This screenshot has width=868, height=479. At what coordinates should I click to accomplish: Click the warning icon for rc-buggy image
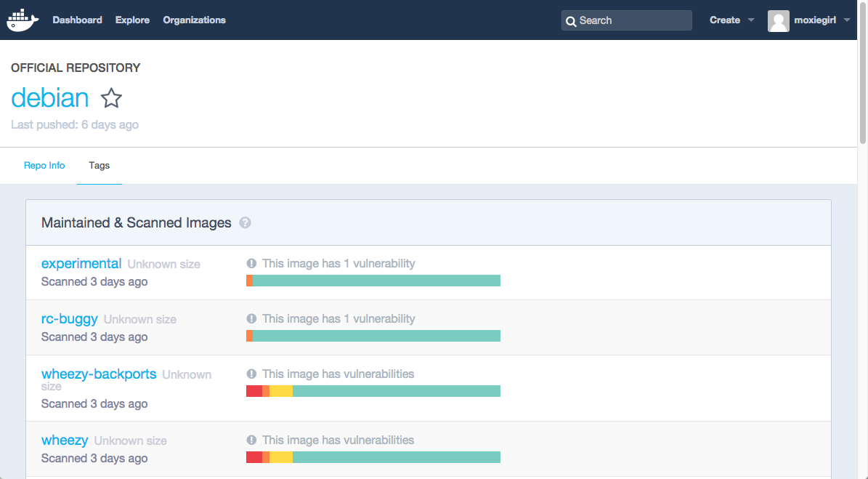[x=251, y=318]
